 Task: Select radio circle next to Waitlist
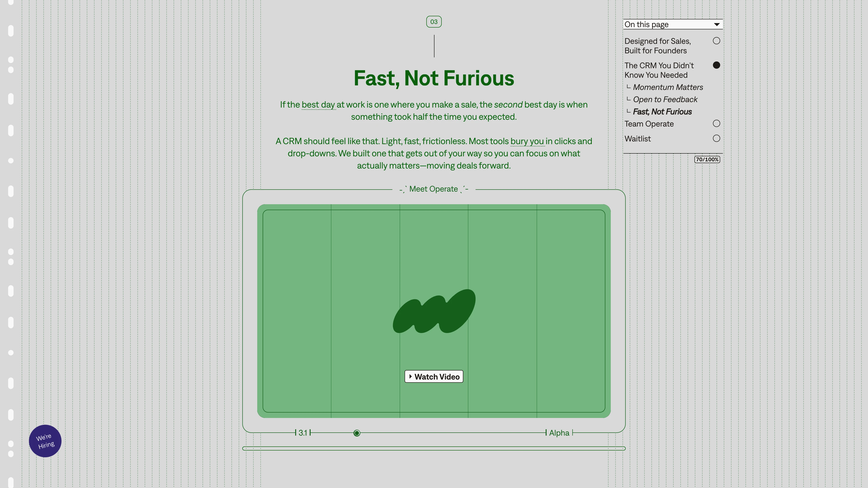[x=716, y=138]
